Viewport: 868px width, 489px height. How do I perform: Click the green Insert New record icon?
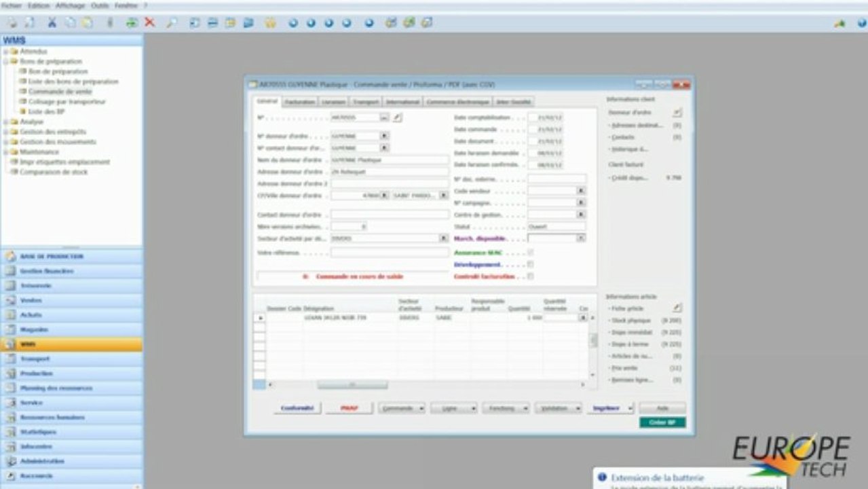132,22
